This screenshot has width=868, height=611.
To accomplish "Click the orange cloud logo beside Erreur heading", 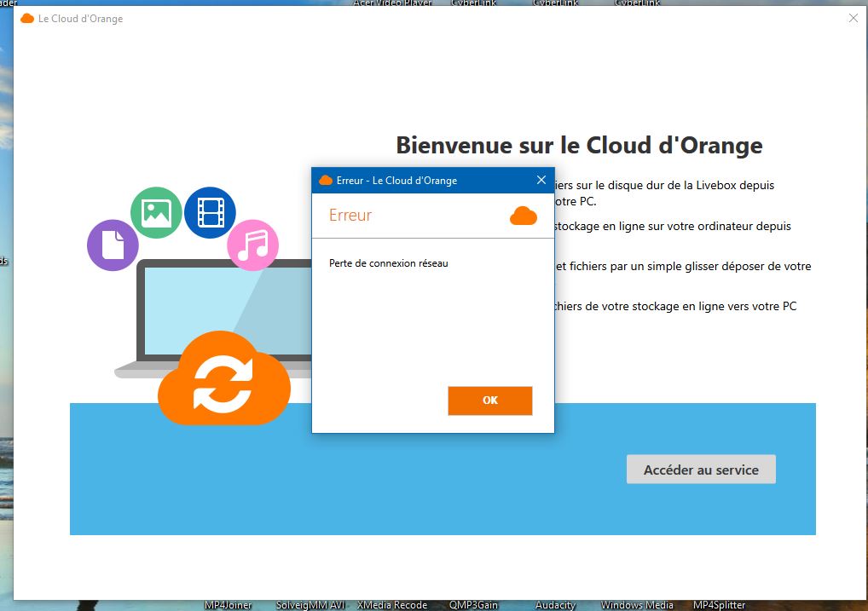I will click(523, 216).
